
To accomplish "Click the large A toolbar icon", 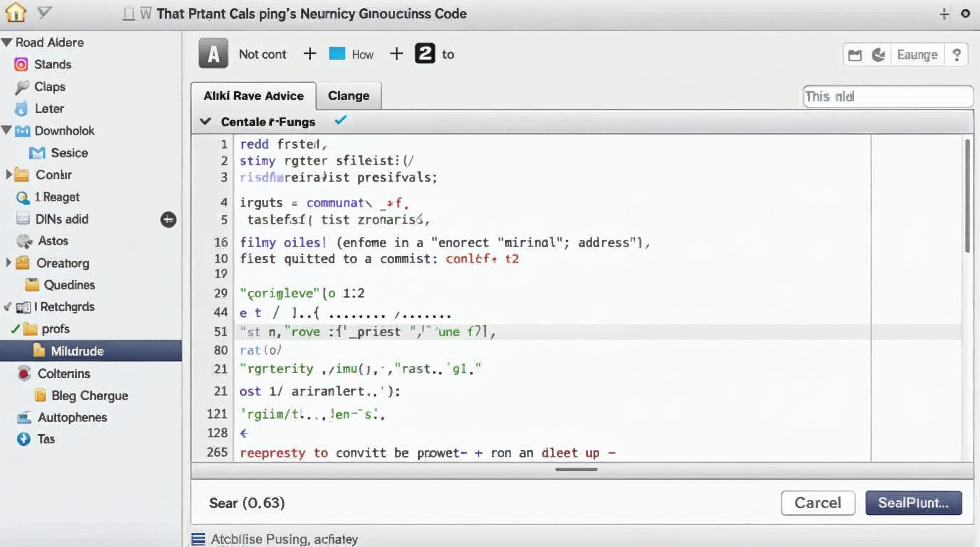I will pos(213,54).
